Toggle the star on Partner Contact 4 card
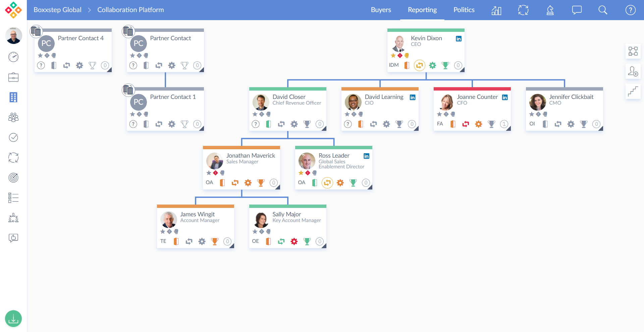The image size is (644, 332). pos(40,56)
